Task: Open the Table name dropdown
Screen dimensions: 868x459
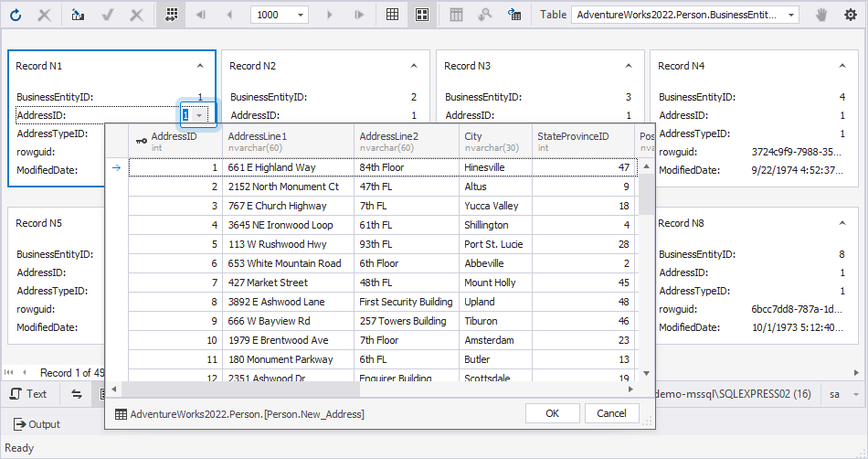Action: [790, 15]
